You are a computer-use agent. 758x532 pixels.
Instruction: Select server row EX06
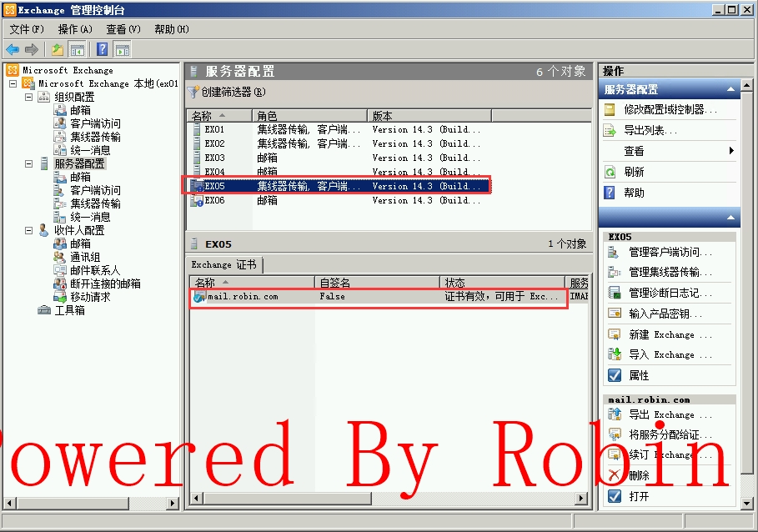pos(337,200)
